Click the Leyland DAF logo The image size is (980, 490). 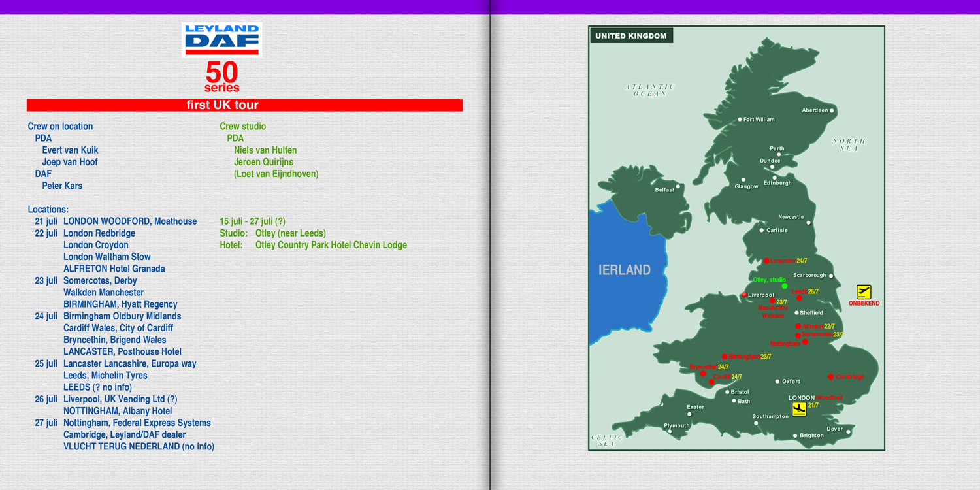pos(222,39)
